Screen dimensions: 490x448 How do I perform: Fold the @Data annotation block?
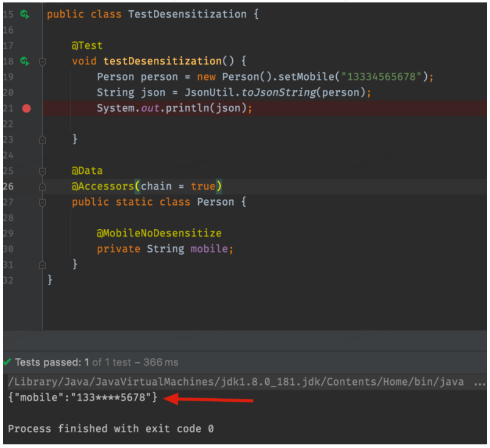(x=43, y=171)
